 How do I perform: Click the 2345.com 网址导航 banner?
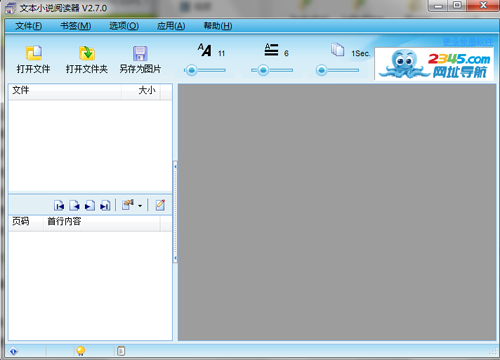434,64
